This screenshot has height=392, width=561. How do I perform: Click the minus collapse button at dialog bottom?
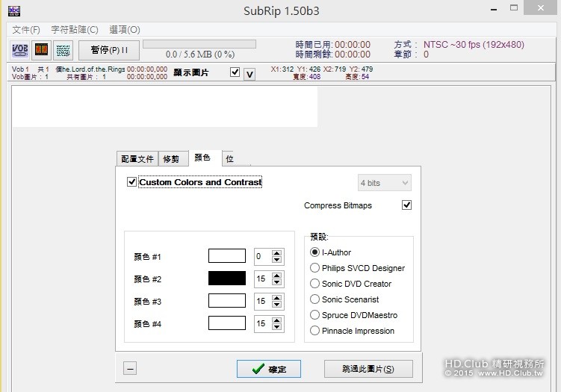pos(130,368)
